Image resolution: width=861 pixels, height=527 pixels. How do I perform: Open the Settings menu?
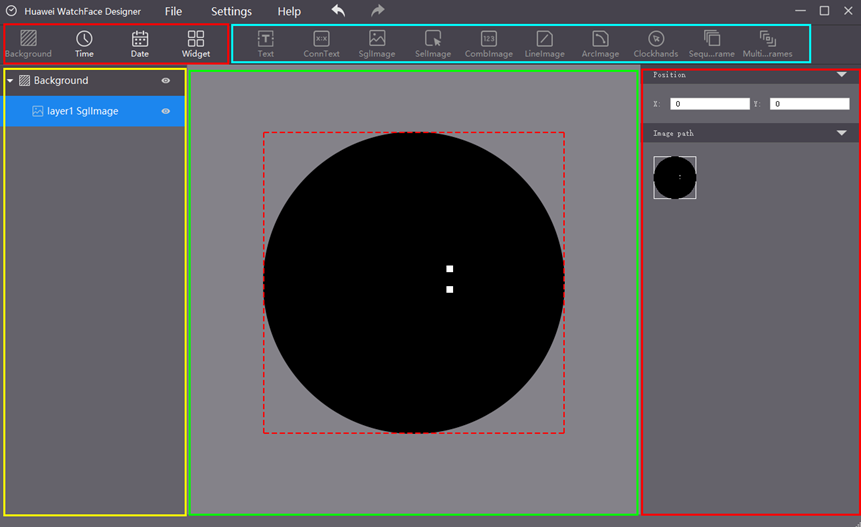[x=231, y=12]
